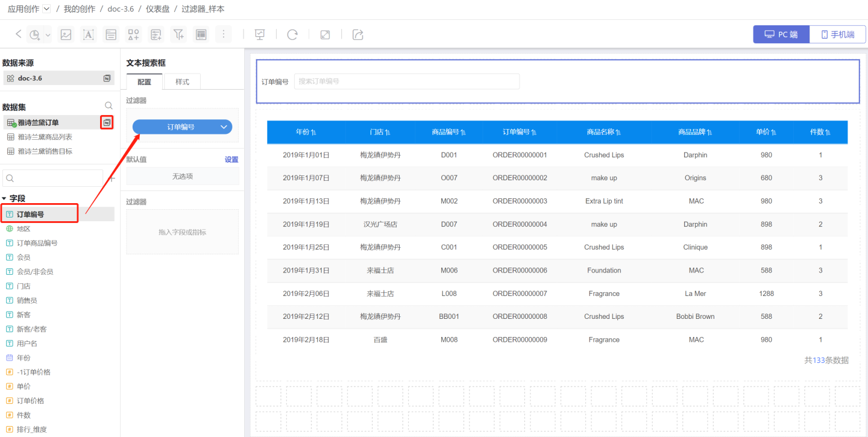Select the 配置 tab
Image resolution: width=868 pixels, height=437 pixels.
pos(144,81)
